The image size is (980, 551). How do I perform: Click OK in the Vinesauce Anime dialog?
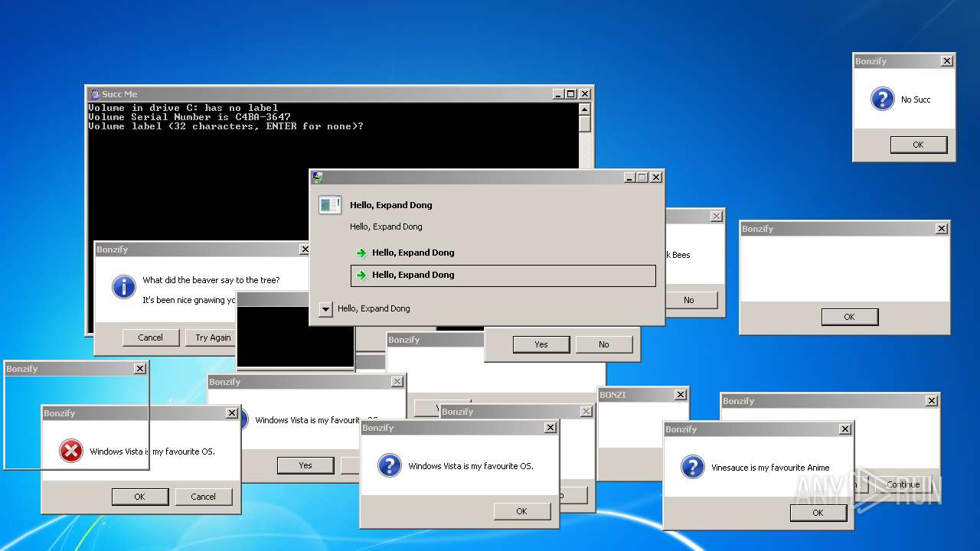point(818,513)
